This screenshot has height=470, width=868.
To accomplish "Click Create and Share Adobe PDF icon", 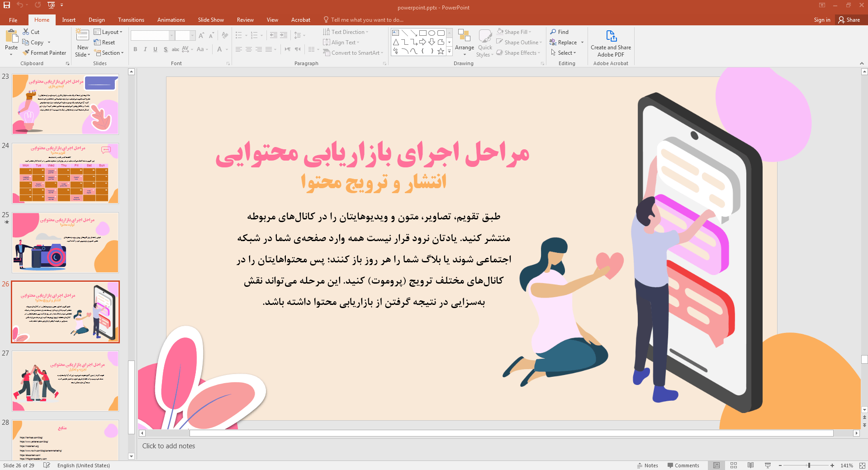I will point(611,36).
